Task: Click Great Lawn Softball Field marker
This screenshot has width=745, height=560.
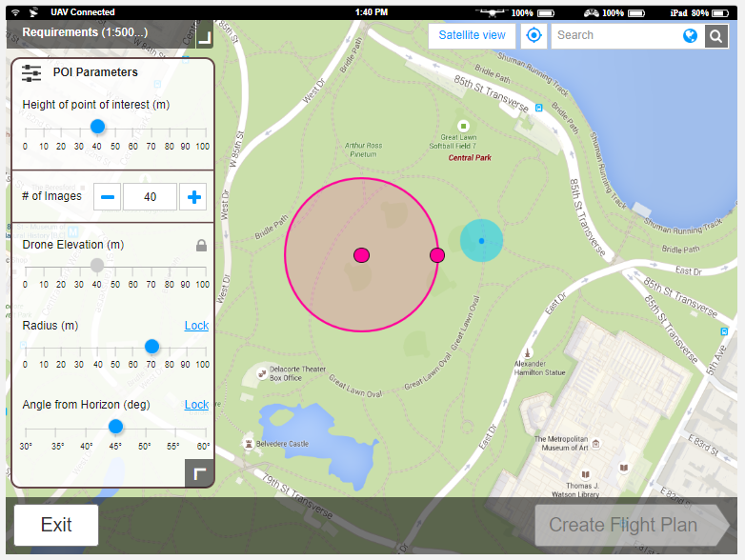Action: point(463,127)
